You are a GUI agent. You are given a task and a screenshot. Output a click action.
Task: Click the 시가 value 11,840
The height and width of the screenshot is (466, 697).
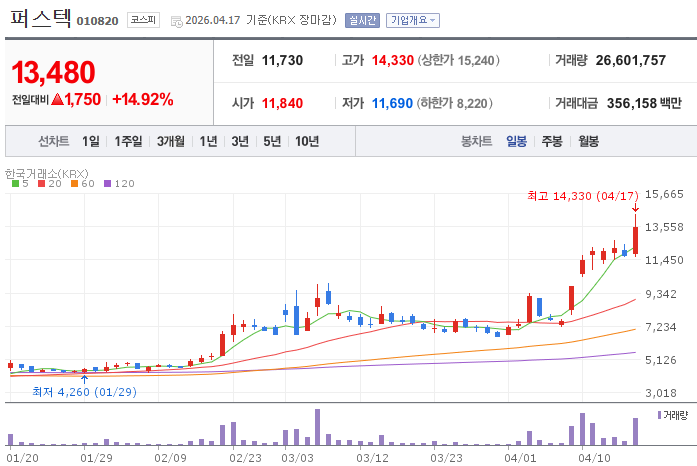point(282,103)
